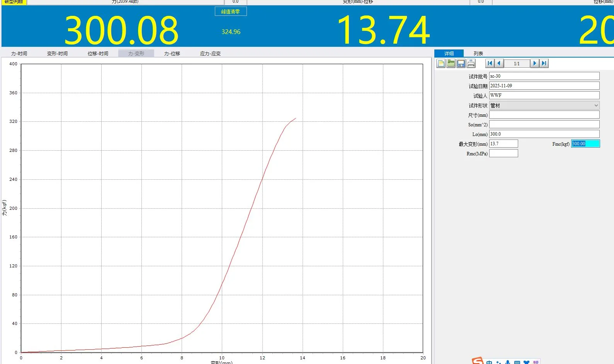Image resolution: width=614 pixels, height=364 pixels.
Task: Click the empty So(mm^2) input field
Action: (544, 124)
